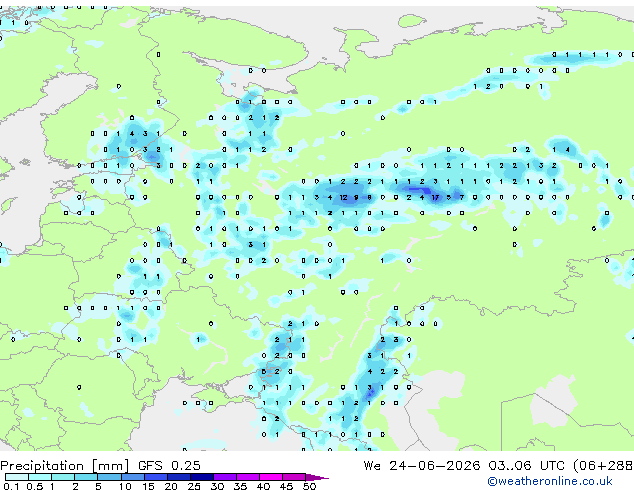
Task: Click legend label '25'
Action: (194, 486)
